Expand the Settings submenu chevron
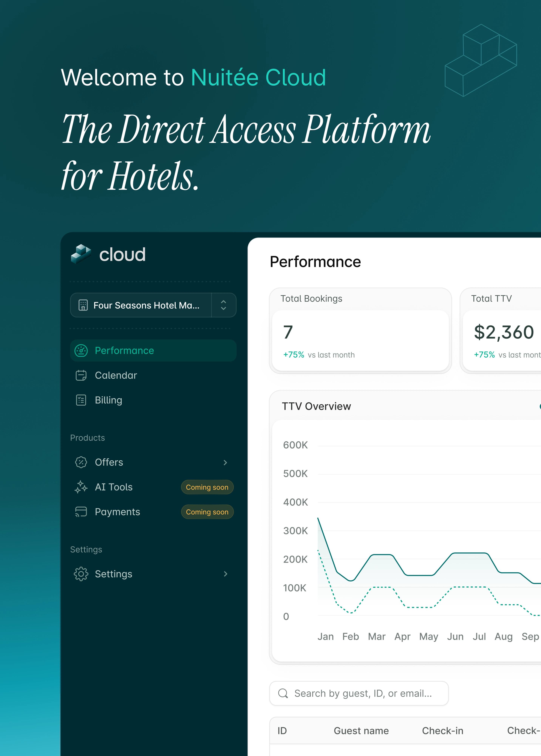 pos(226,574)
